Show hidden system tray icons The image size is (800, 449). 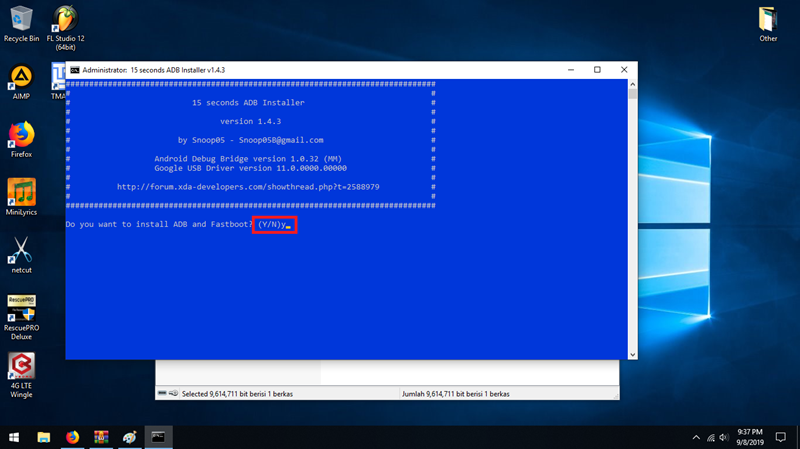point(696,437)
